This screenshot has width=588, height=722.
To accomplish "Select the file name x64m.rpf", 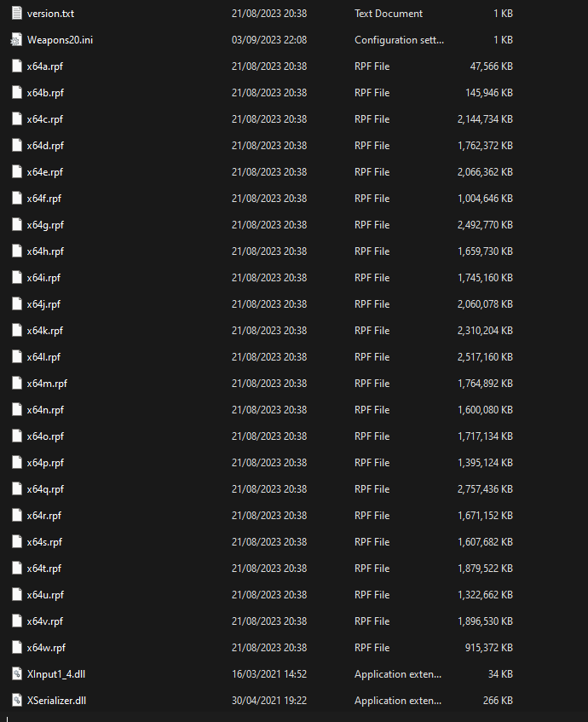I will click(x=47, y=384).
